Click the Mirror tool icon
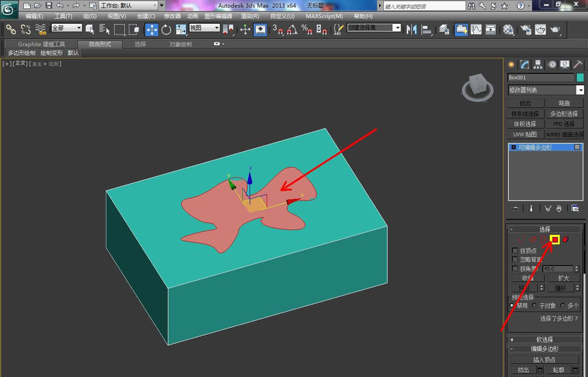588x377 pixels. (x=412, y=29)
